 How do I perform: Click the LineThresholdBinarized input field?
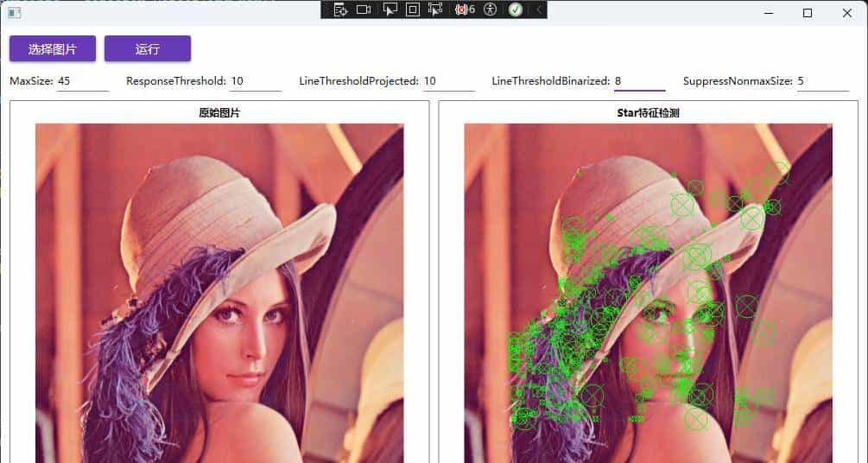(x=640, y=81)
